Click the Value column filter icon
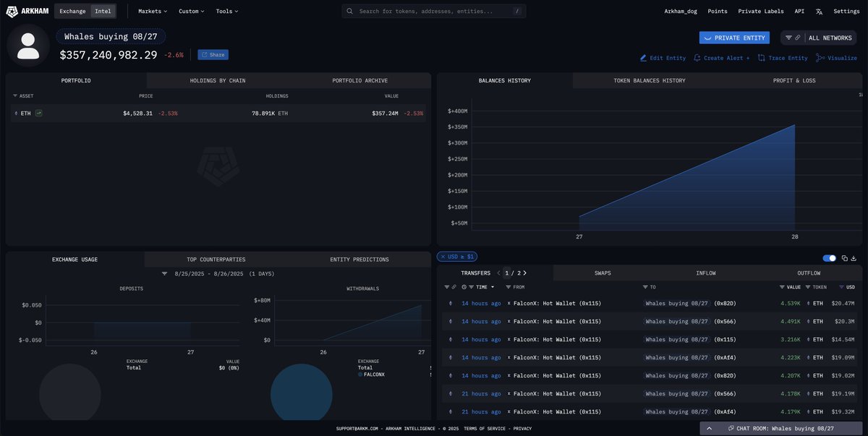Screen dimensions: 868x436 point(781,287)
